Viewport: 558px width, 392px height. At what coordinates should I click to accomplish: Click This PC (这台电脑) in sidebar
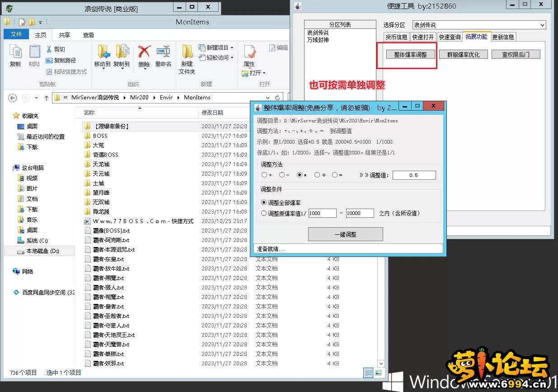[28, 168]
